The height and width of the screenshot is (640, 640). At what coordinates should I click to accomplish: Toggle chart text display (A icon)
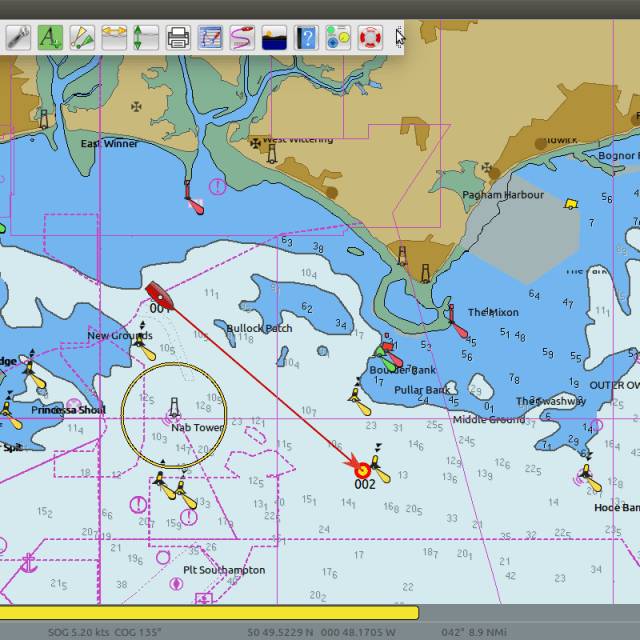49,38
